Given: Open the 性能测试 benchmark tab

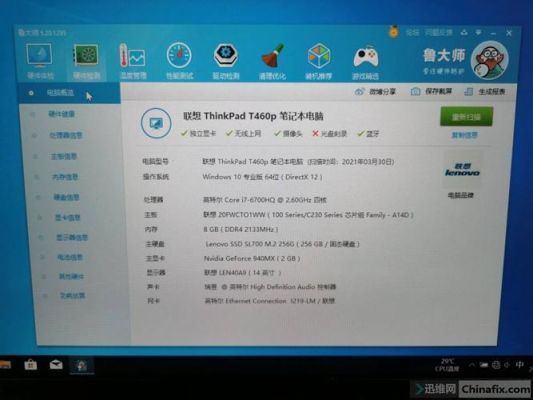Looking at the screenshot, I should 179,62.
